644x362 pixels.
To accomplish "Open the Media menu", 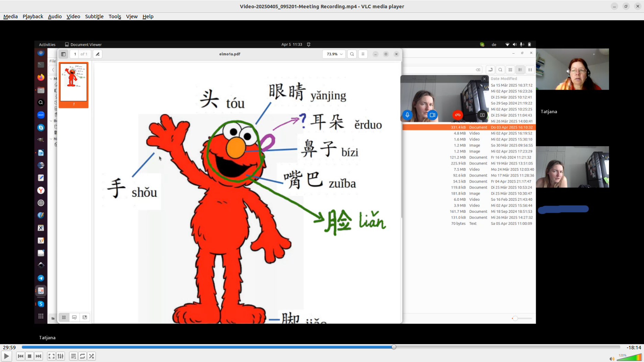I will pyautogui.click(x=10, y=17).
